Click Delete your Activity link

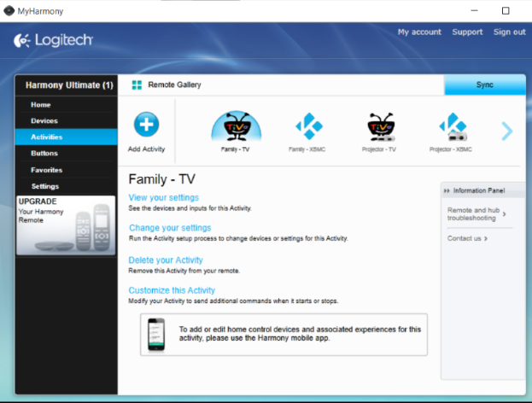pyautogui.click(x=166, y=260)
